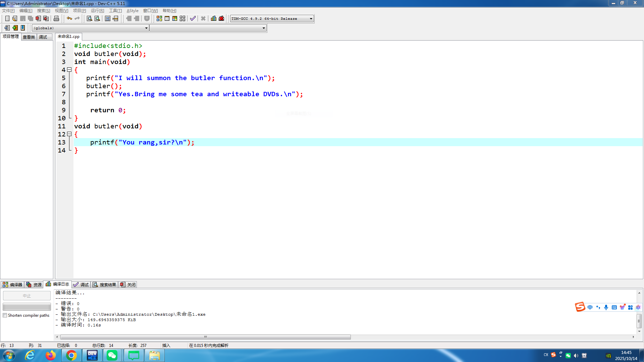Switch to the 搜索结果 bottom tab
Viewport: 644px width, 362px height.
[x=105, y=285]
